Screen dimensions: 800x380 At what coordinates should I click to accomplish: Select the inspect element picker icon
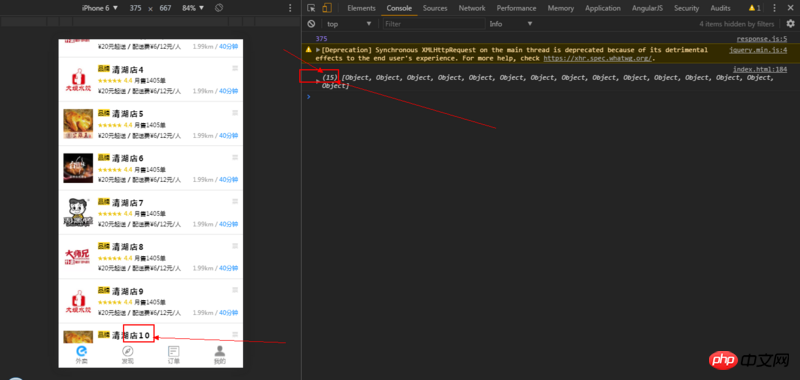click(311, 8)
